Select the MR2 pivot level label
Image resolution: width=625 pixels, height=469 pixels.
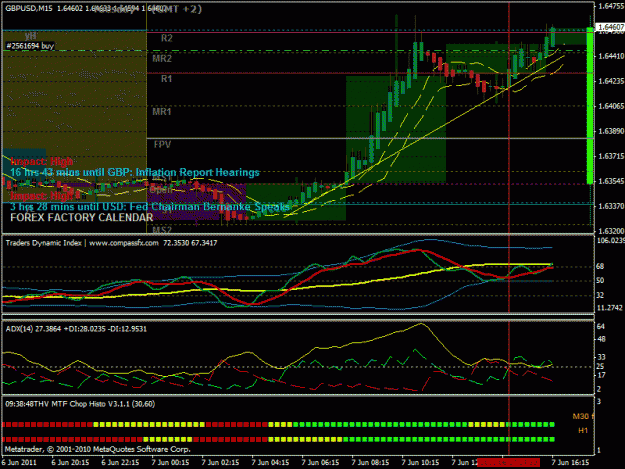pyautogui.click(x=162, y=59)
